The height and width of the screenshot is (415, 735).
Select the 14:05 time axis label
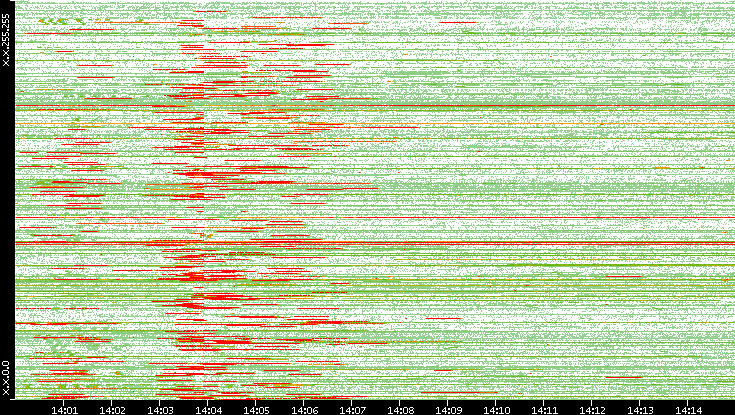(x=255, y=410)
